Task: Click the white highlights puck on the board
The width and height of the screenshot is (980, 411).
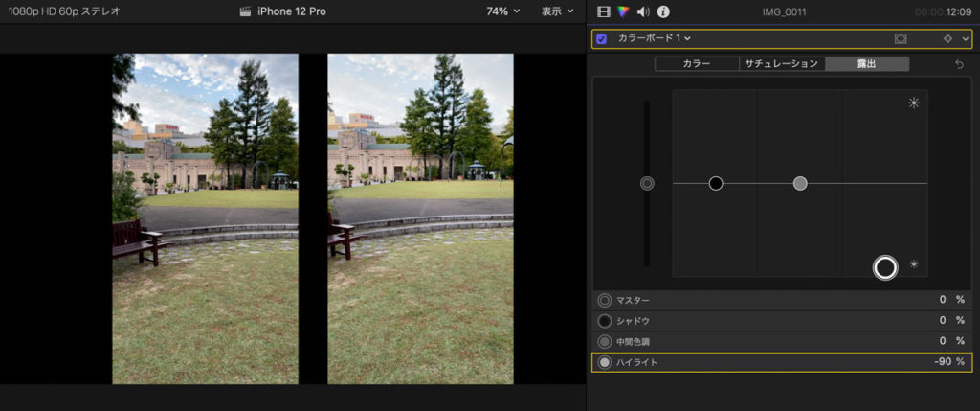Action: coord(885,267)
